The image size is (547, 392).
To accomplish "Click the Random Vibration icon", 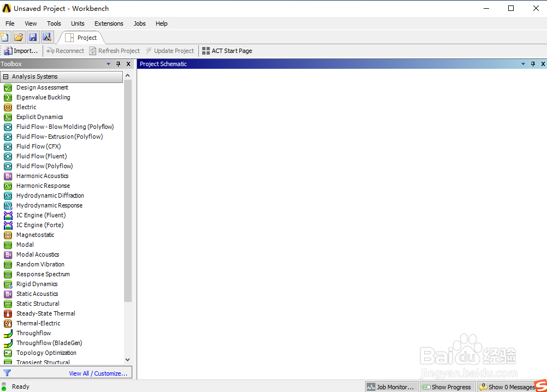I will pyautogui.click(x=8, y=264).
